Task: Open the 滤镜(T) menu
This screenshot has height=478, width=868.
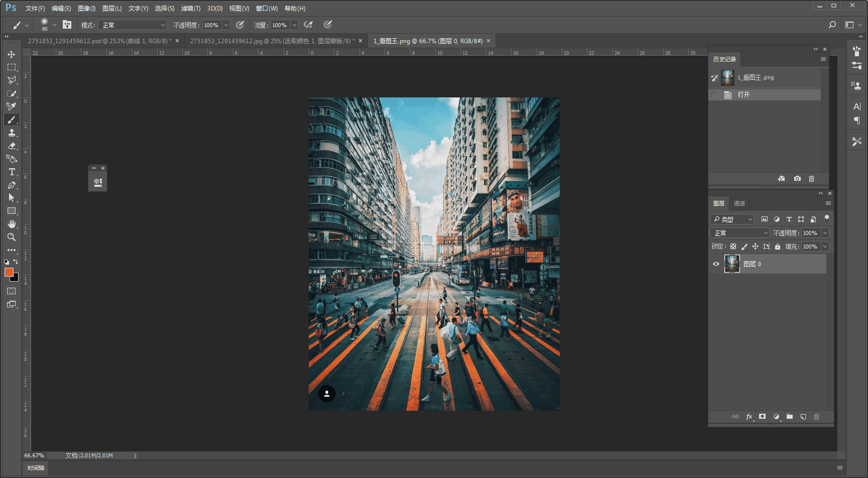Action: coord(190,9)
